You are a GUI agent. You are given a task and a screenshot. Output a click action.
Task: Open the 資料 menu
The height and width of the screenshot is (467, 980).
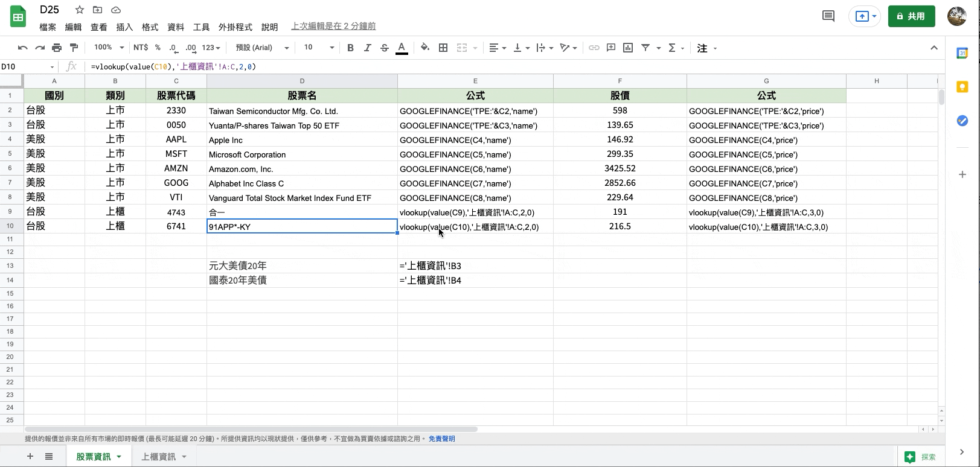point(176,27)
